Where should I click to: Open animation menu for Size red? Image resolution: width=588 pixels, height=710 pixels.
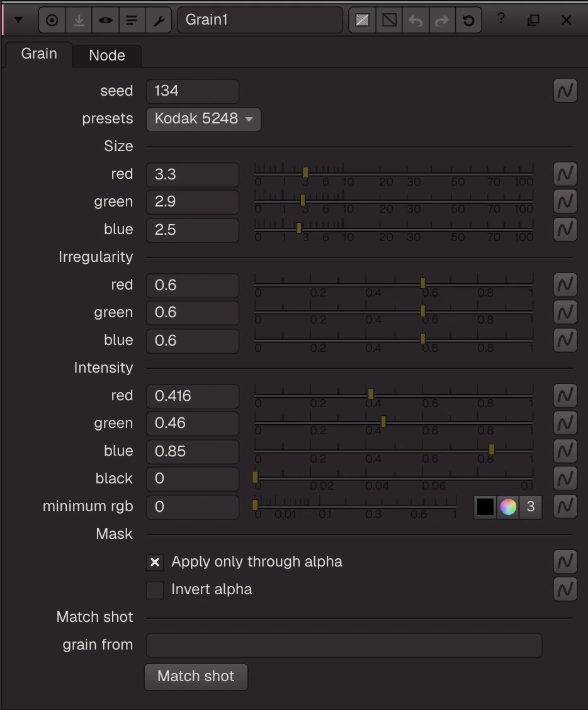tap(565, 174)
